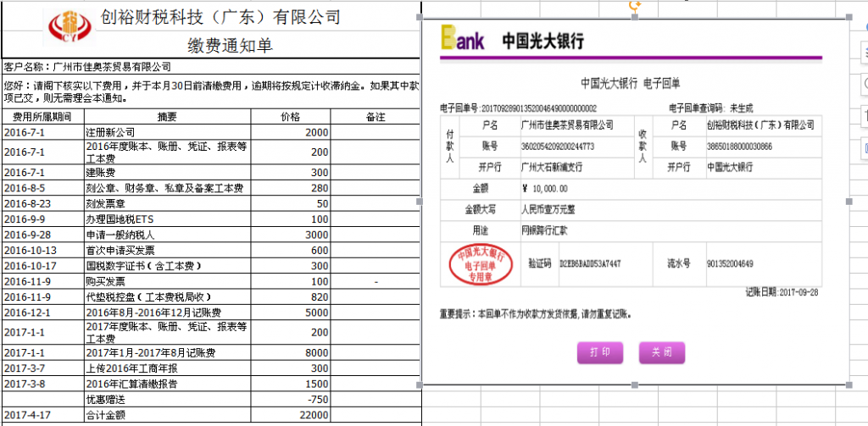The image size is (868, 426).
Task: Select the 备注 header cell
Action: pos(376,117)
